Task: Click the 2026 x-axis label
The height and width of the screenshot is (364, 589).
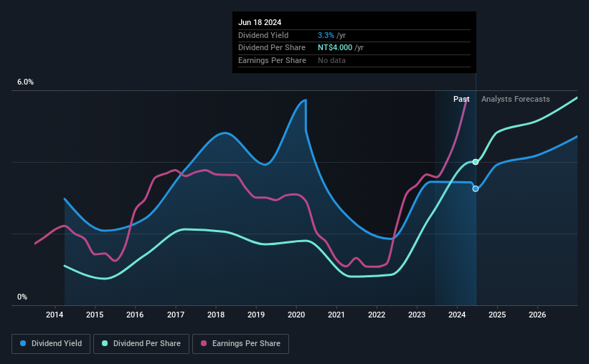Action: (537, 315)
